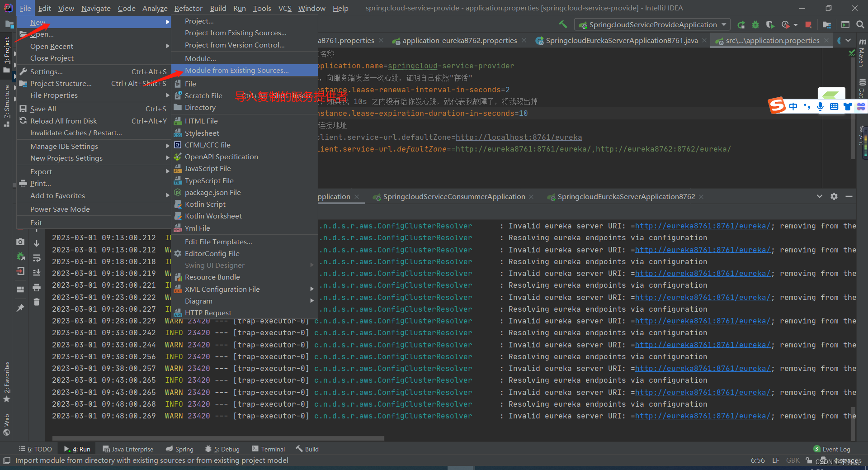The image size is (868, 470).
Task: Click the 4: Run tool window button
Action: [77, 449]
